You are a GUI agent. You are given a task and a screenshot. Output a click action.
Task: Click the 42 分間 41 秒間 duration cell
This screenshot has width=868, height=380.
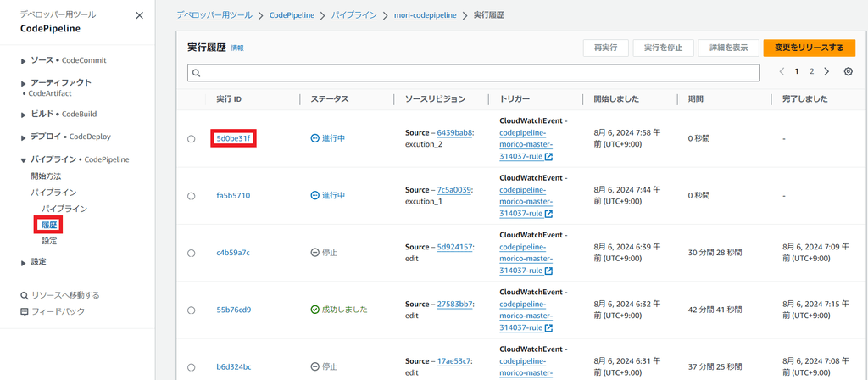[715, 310]
